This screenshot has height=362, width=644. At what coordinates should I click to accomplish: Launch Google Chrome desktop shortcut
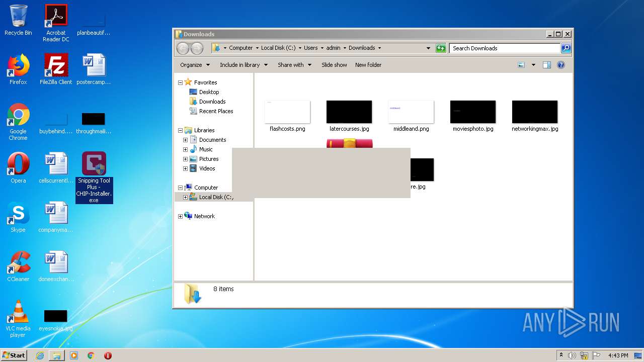click(18, 122)
